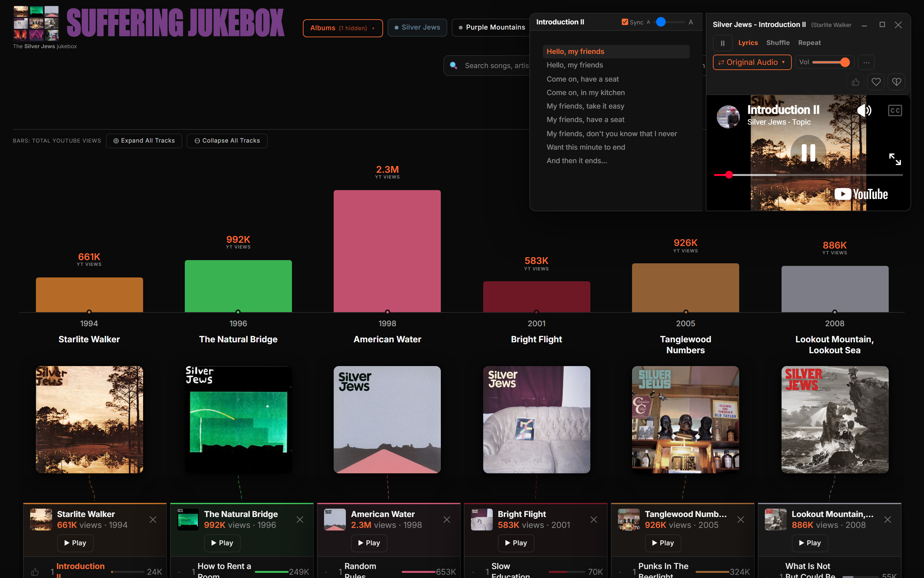
Task: Click the Starlite Walker card thumbnail icon
Action: coord(41,519)
